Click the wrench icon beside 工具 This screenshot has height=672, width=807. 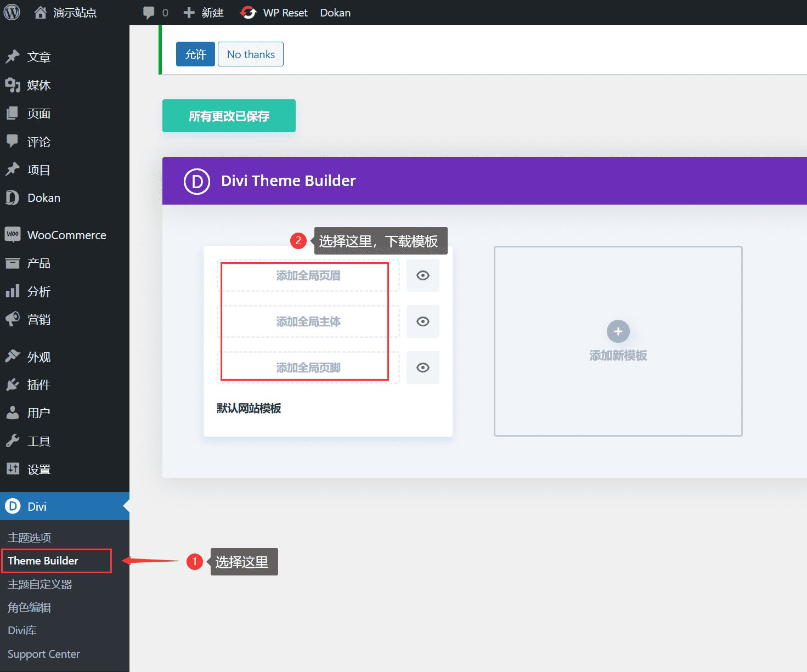pos(13,441)
